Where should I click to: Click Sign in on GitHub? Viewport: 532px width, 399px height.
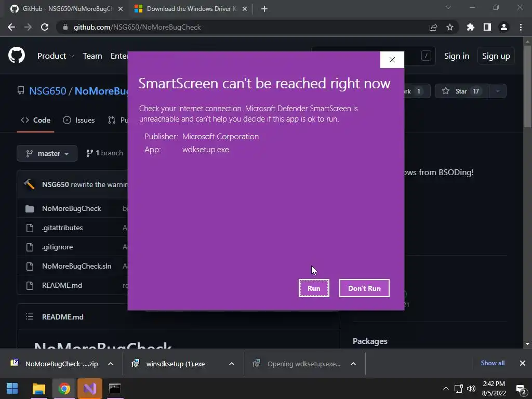(457, 56)
